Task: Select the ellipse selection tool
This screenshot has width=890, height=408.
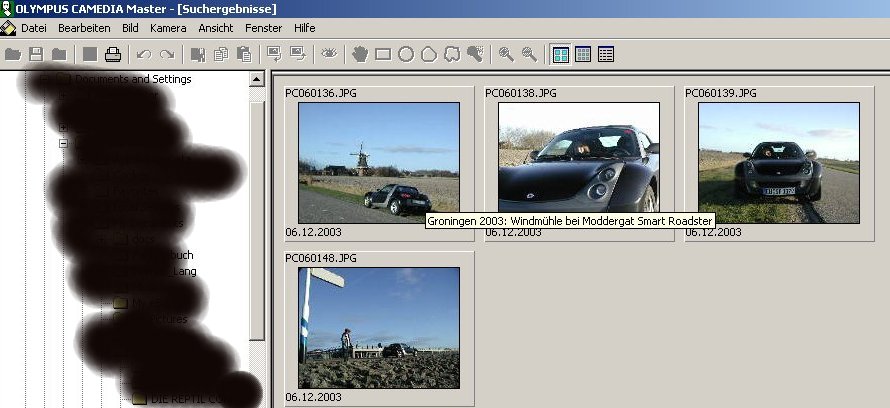Action: coord(405,54)
